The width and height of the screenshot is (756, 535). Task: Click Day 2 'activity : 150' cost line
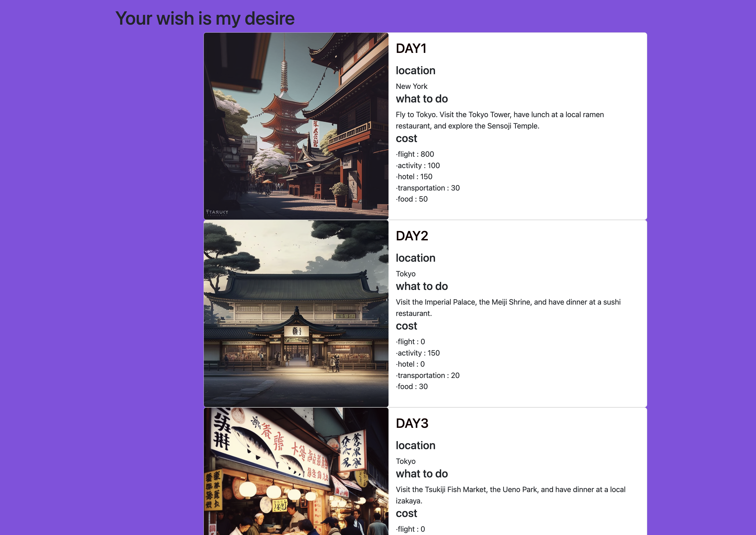click(418, 353)
